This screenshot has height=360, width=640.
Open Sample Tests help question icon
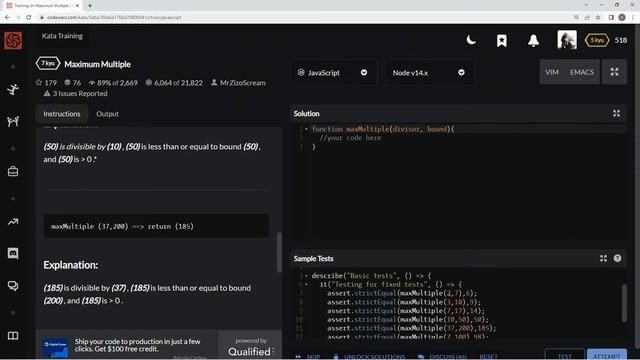pyautogui.click(x=617, y=258)
